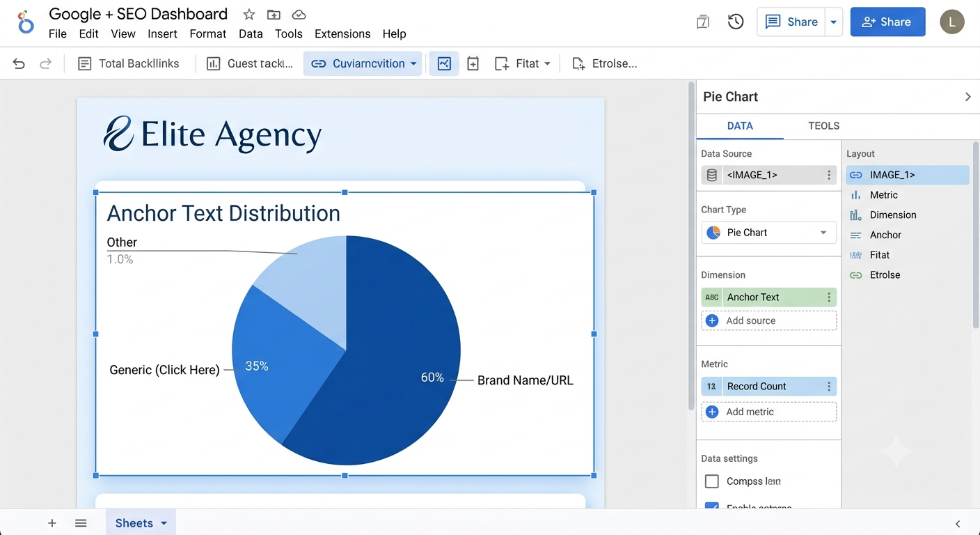Click the app logo icon
Image resolution: width=980 pixels, height=535 pixels.
point(25,22)
